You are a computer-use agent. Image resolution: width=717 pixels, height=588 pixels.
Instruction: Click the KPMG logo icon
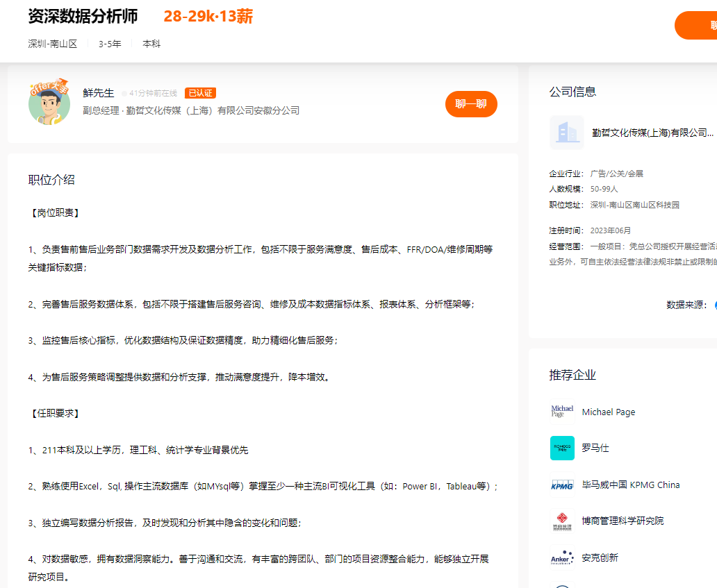(562, 485)
